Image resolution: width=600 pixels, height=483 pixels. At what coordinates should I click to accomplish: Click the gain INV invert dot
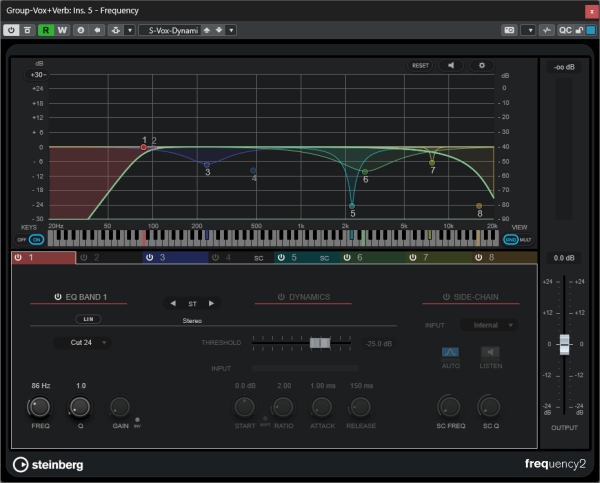click(x=137, y=420)
